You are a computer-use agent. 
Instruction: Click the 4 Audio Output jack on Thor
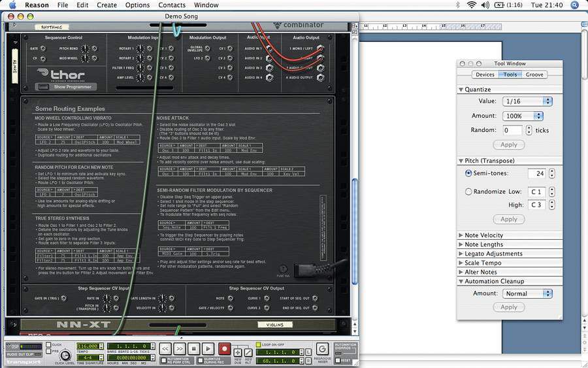(x=320, y=78)
